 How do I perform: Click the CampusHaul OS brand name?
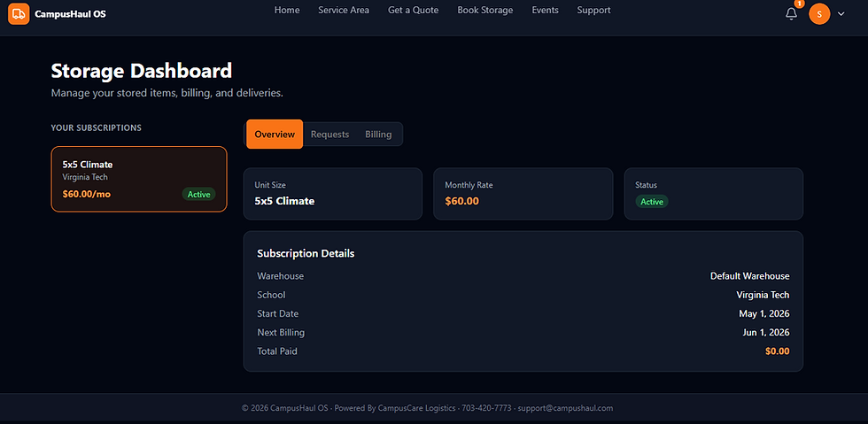[x=70, y=14]
